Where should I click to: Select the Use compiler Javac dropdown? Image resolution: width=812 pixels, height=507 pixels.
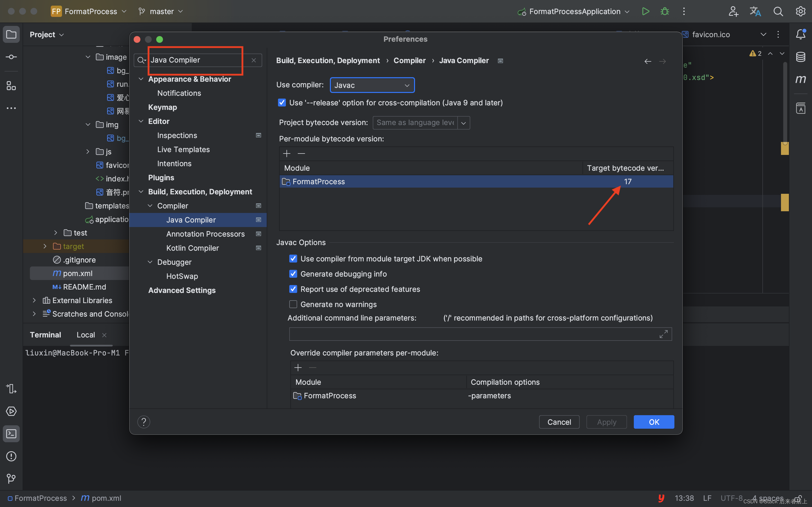click(x=371, y=85)
